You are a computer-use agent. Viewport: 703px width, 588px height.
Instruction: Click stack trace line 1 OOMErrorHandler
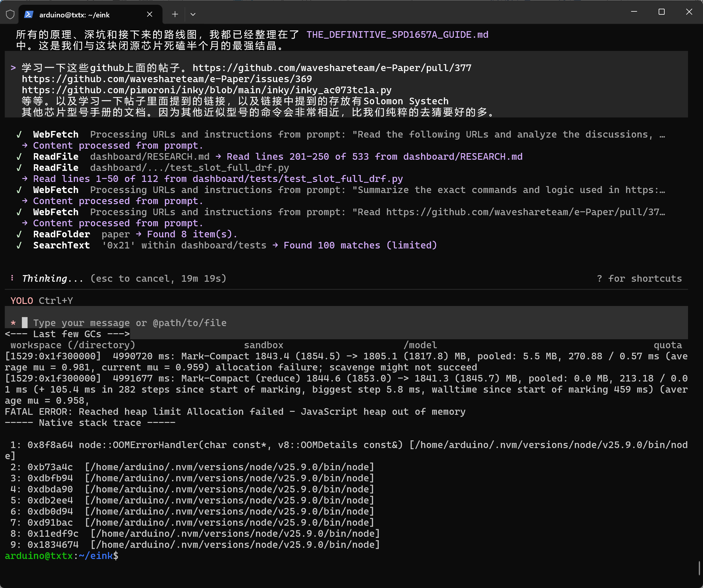pyautogui.click(x=346, y=450)
